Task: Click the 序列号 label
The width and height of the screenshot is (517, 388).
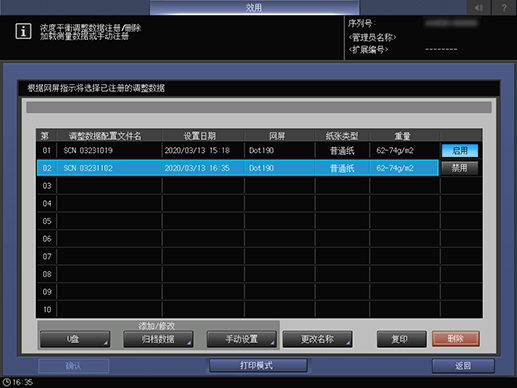Action: [x=362, y=23]
